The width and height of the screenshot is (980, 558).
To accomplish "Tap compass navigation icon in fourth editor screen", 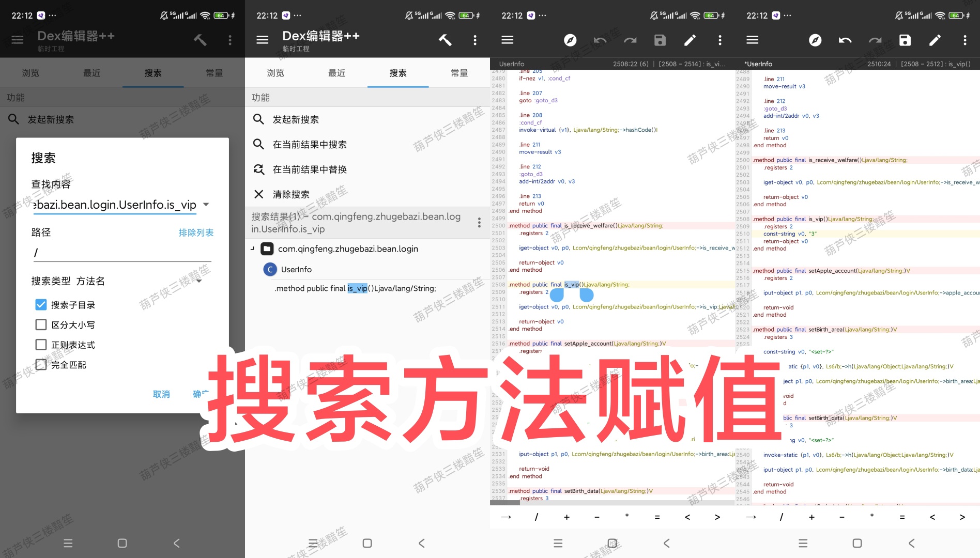I will click(815, 40).
